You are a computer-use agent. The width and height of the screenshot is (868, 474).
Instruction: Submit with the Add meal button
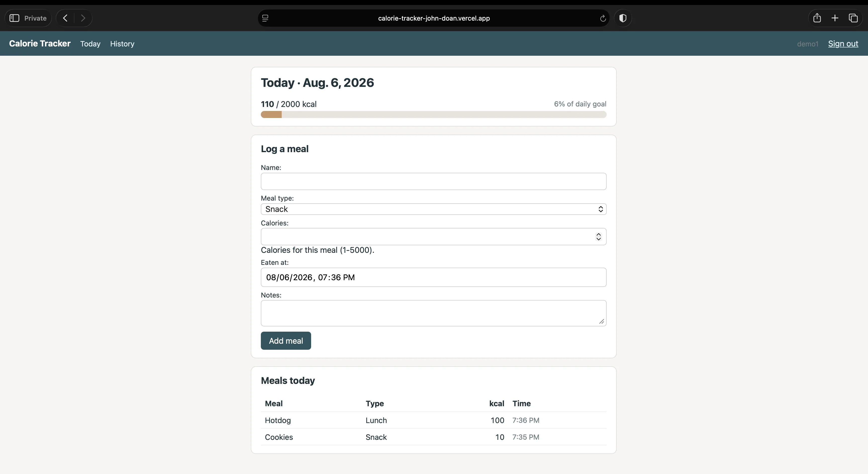coord(286,341)
